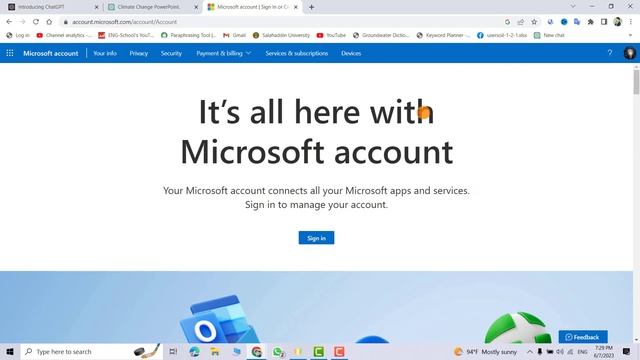Open File Explorer from the taskbar
This screenshot has height=360, width=640.
[x=215, y=351]
